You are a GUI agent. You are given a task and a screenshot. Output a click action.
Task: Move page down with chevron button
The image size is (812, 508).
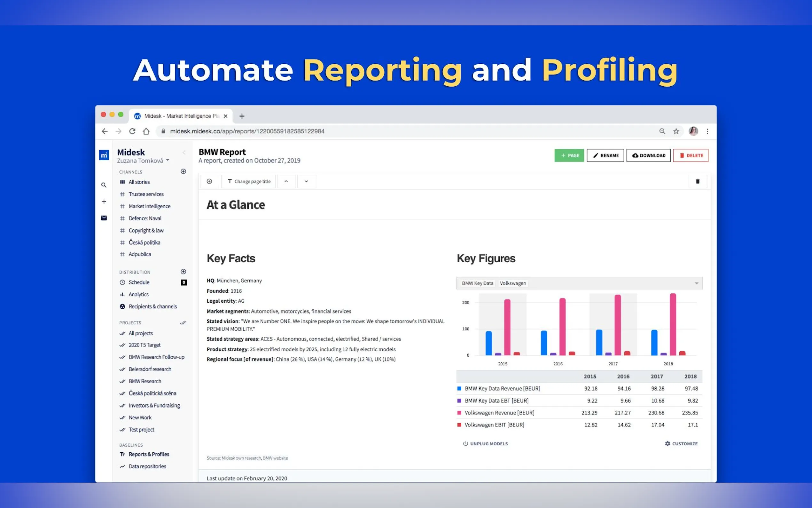(x=306, y=181)
